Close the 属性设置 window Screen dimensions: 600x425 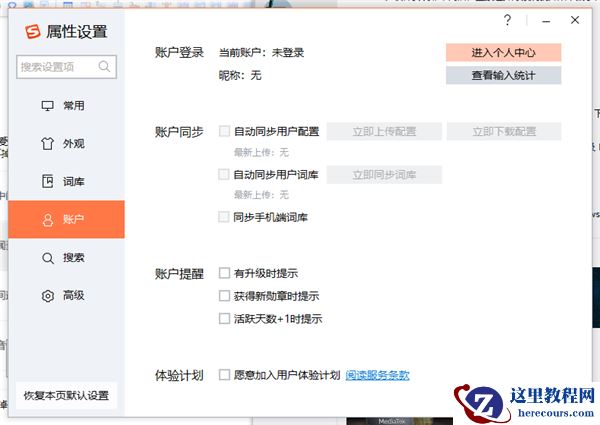[x=575, y=20]
